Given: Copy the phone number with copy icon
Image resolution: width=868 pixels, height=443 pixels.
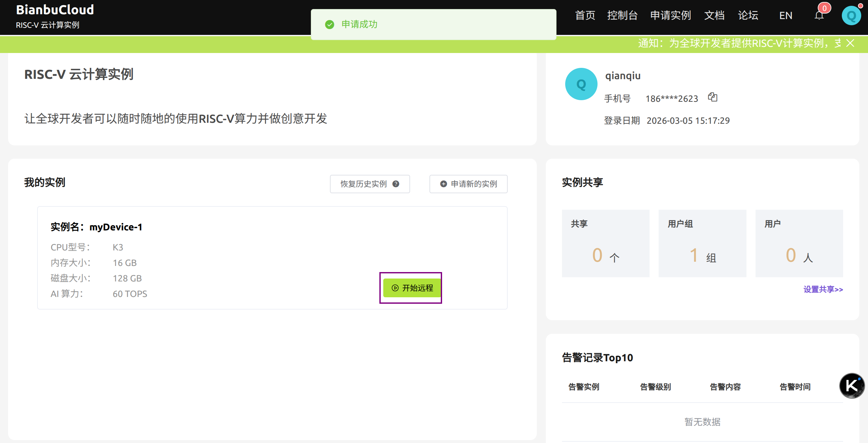Looking at the screenshot, I should pyautogui.click(x=713, y=97).
